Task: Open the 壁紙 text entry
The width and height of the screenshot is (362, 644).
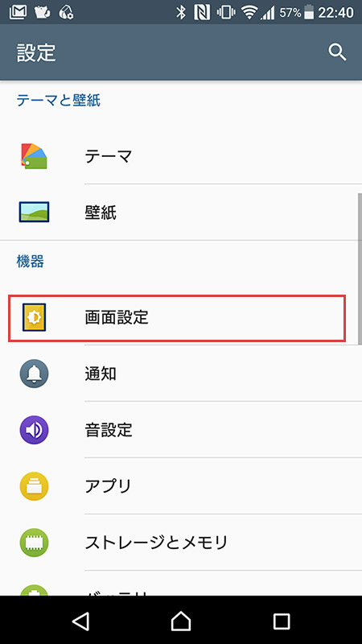Action: click(x=101, y=213)
